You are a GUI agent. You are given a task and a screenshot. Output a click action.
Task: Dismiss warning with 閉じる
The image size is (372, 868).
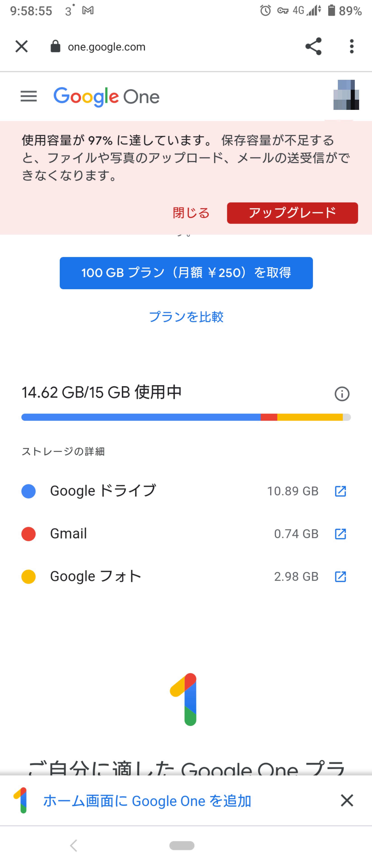pyautogui.click(x=191, y=213)
